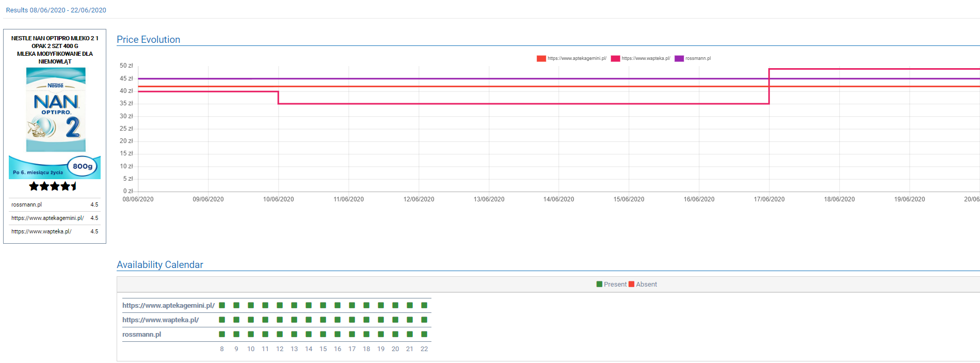
Task: Select rossmann.pl row in rating list
Action: pyautogui.click(x=55, y=204)
